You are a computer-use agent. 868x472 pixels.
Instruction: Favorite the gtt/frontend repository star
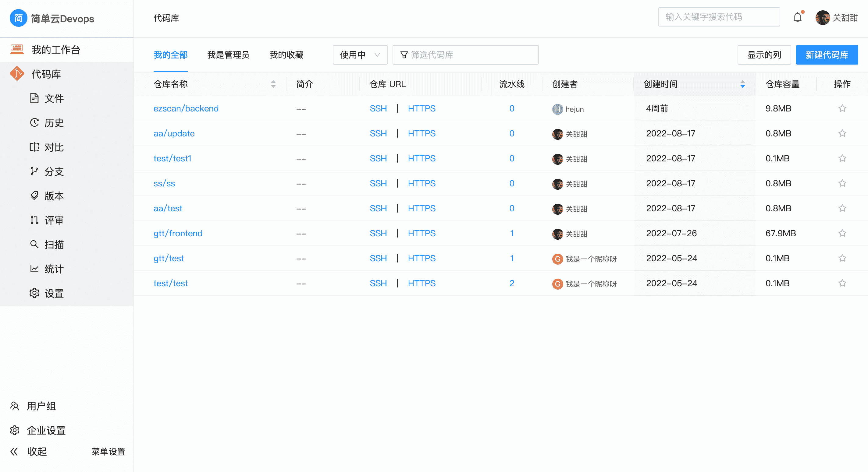842,233
